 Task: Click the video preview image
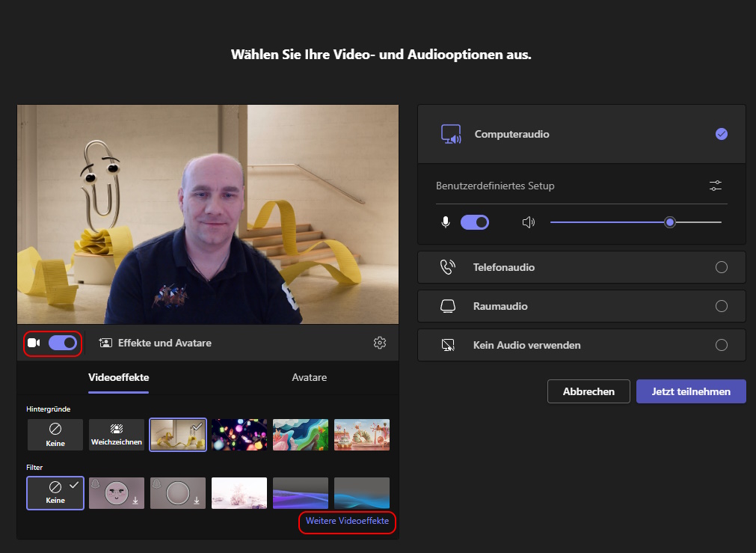(208, 214)
